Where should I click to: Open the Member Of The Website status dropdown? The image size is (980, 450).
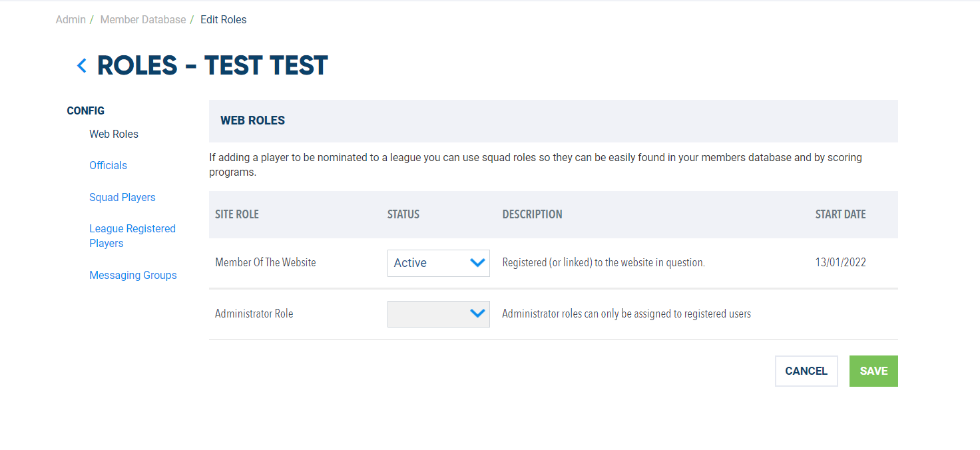(439, 263)
